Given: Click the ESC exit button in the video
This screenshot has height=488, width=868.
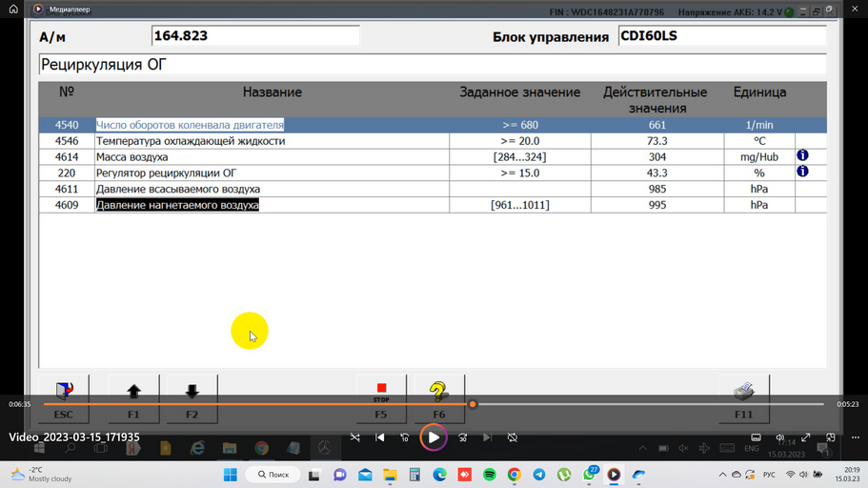Looking at the screenshot, I should coord(64,399).
